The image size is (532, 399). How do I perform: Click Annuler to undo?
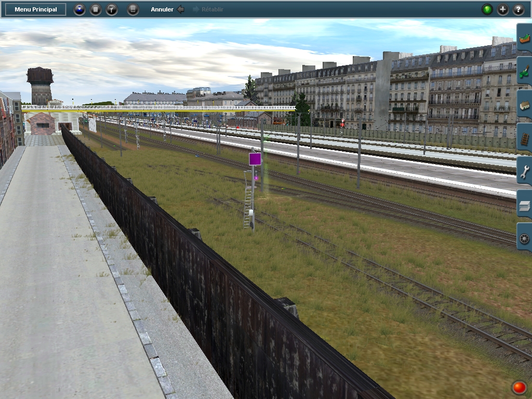click(x=162, y=9)
